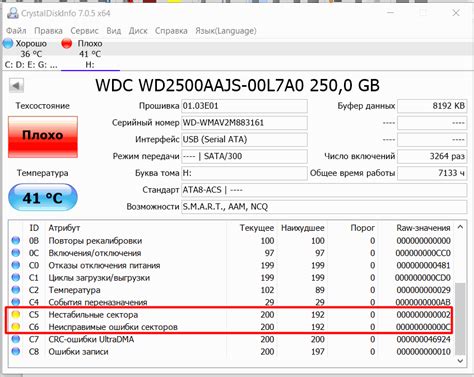Viewport: 474px width, 377px height.
Task: Click blue status dot of row C4
Action: 16,302
